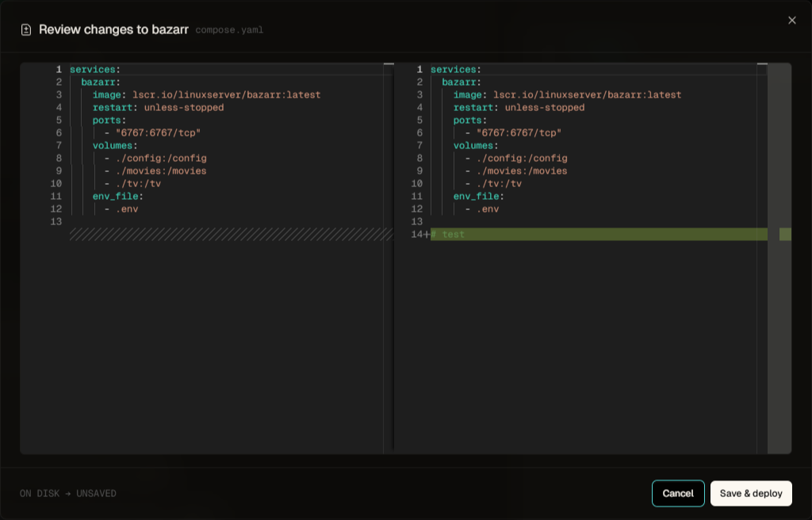Click './tv:/tv' entry in left pane

tap(138, 183)
